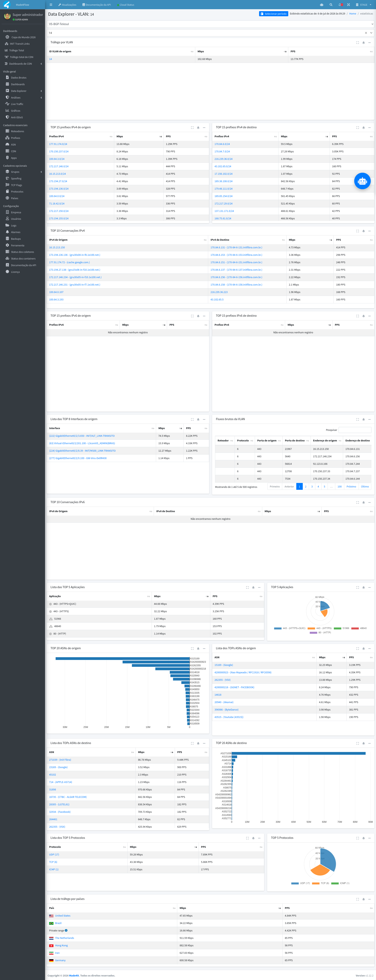This screenshot has height=980, width=376.
Task: Collapse the TOP 20 ASNs de origem panel
Action: [x=204, y=648]
